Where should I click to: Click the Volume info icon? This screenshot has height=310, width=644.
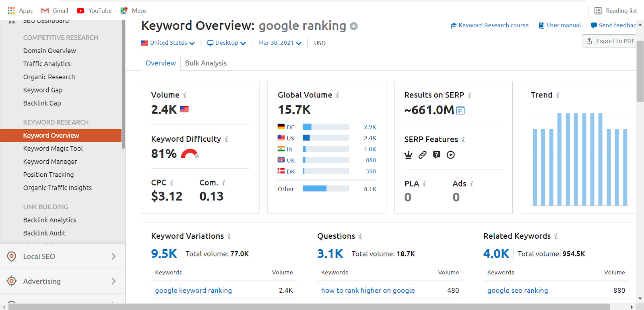pos(185,95)
